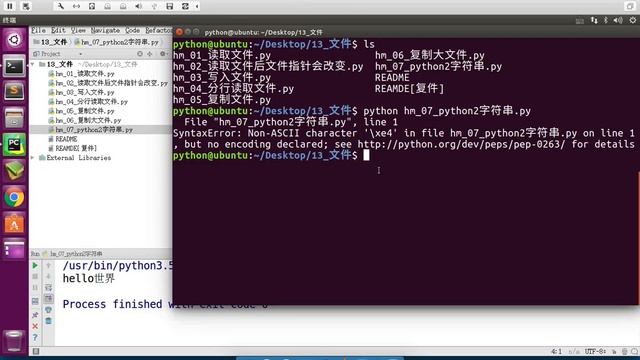Open the Project view dropdown
Image resolution: width=640 pixels, height=360 pixels.
tap(80, 54)
